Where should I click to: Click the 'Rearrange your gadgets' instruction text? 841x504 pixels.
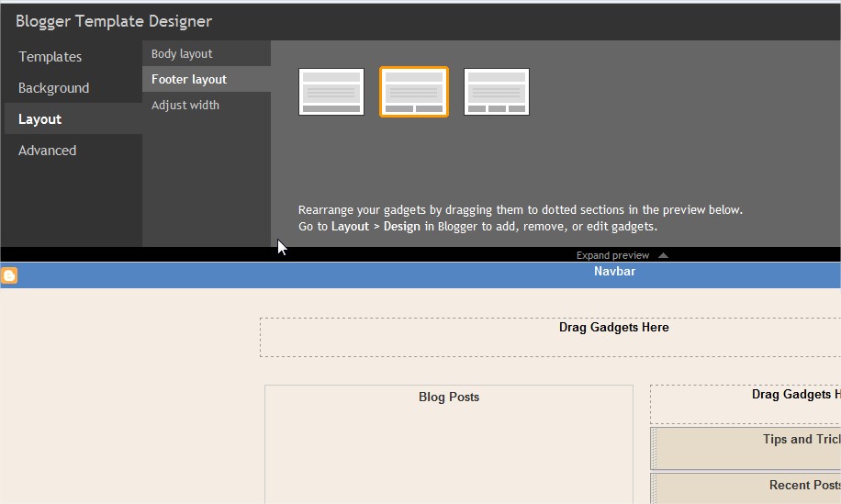click(x=521, y=209)
